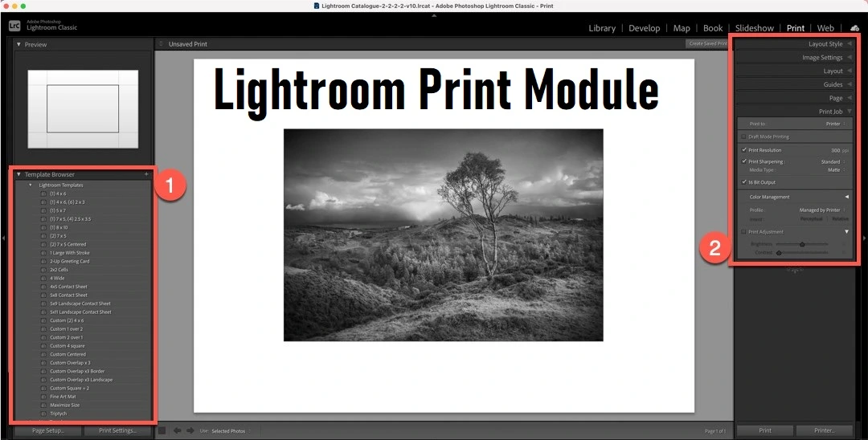Select template icon for Triptych
This screenshot has width=868, height=440.
pos(43,414)
